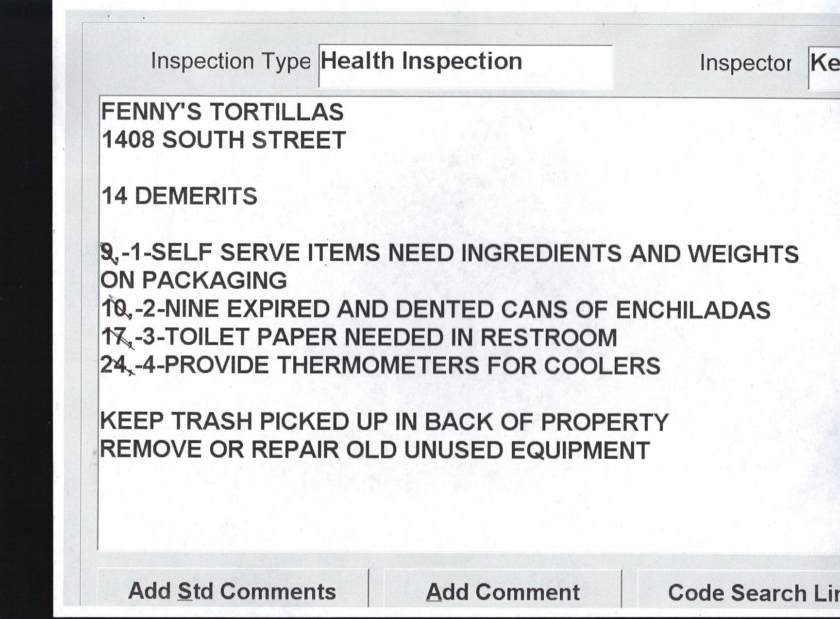Place cursor on 1408 SOUTH STREET line
This screenshot has height=619, width=840.
(223, 140)
